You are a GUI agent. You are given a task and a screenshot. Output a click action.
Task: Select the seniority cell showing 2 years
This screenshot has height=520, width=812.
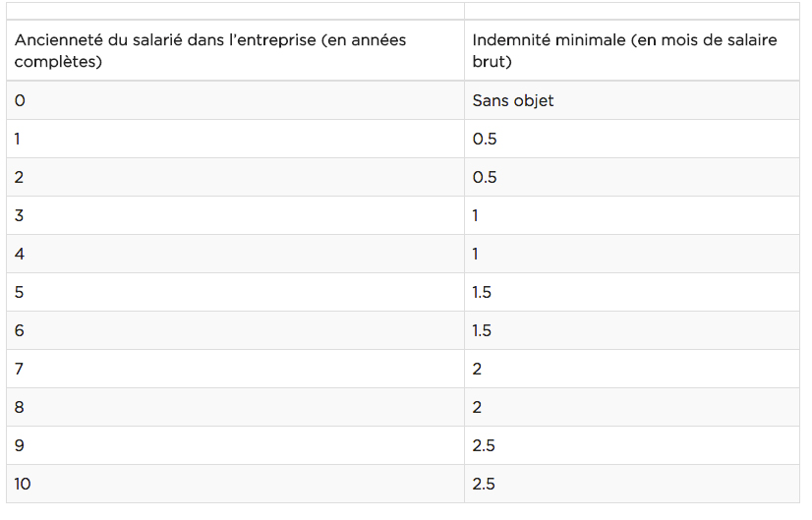[20, 177]
